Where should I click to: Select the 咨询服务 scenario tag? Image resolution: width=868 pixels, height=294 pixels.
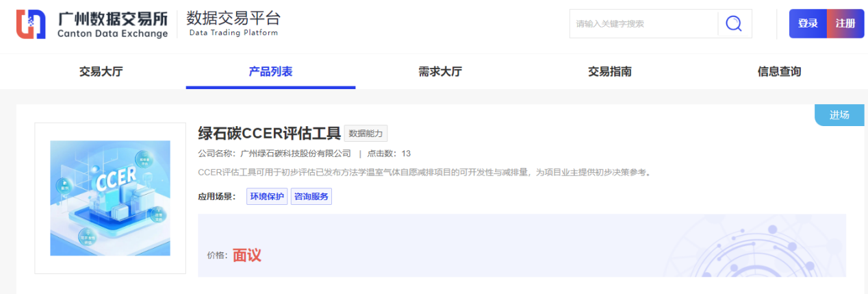311,197
